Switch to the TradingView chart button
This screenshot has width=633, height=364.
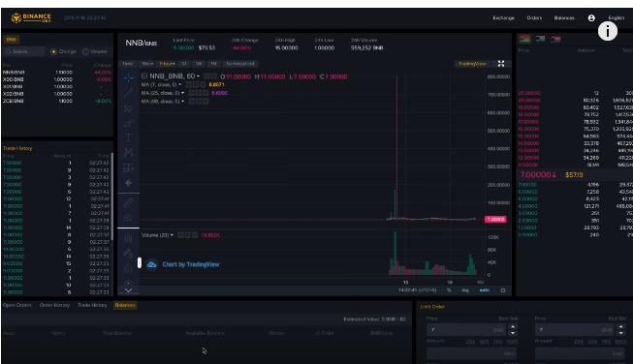pyautogui.click(x=472, y=64)
